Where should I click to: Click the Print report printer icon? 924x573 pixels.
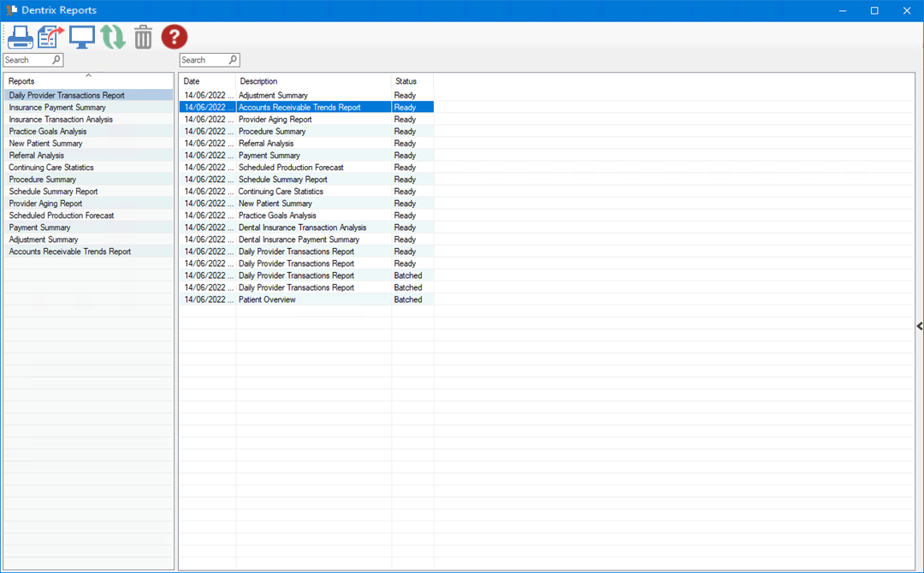pos(20,37)
